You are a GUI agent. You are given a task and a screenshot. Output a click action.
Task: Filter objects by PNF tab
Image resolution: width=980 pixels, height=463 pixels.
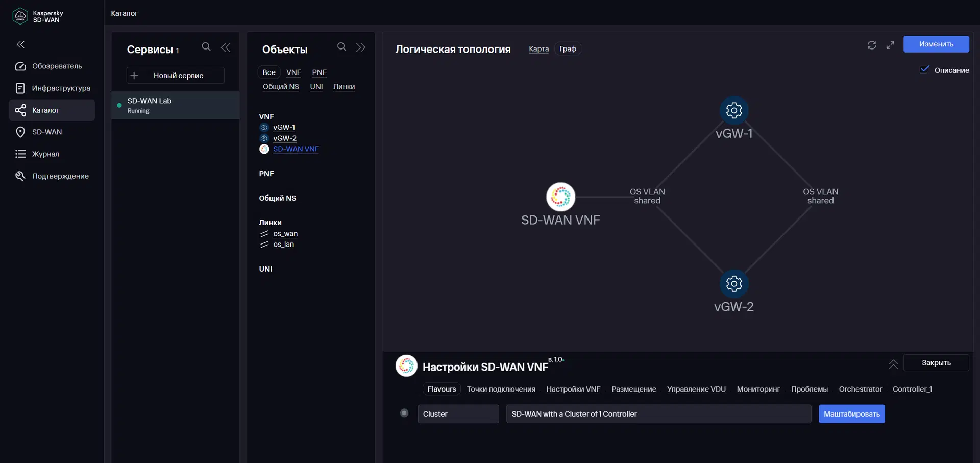(x=319, y=72)
